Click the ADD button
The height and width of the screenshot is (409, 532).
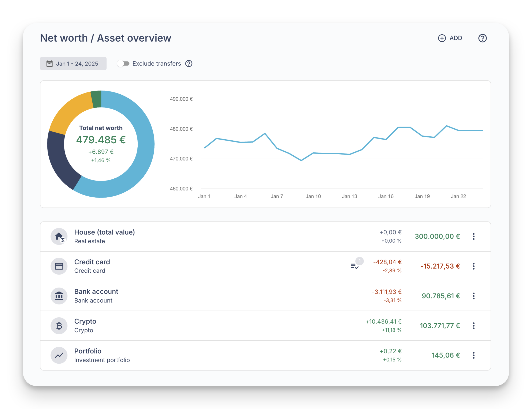tap(450, 38)
